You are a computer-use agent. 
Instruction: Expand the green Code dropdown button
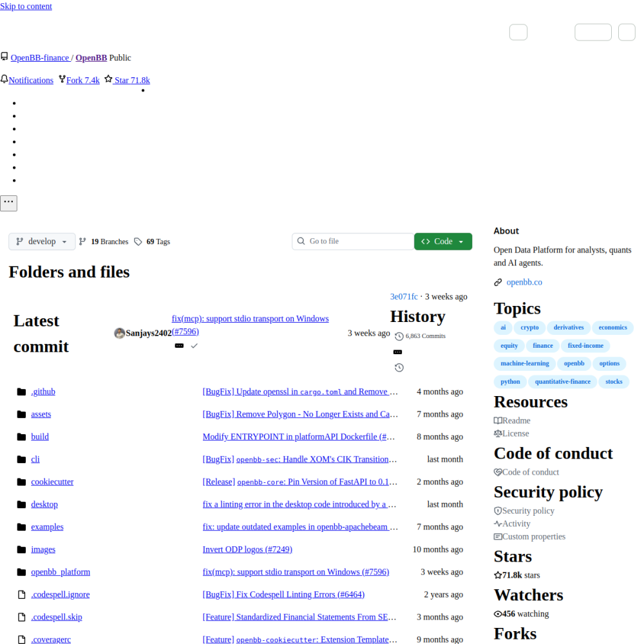(443, 241)
